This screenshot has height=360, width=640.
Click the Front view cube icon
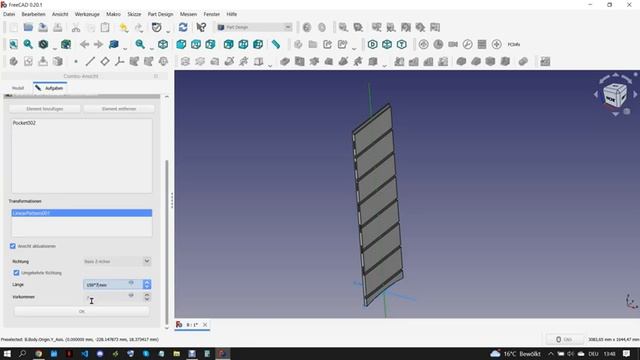tap(181, 44)
